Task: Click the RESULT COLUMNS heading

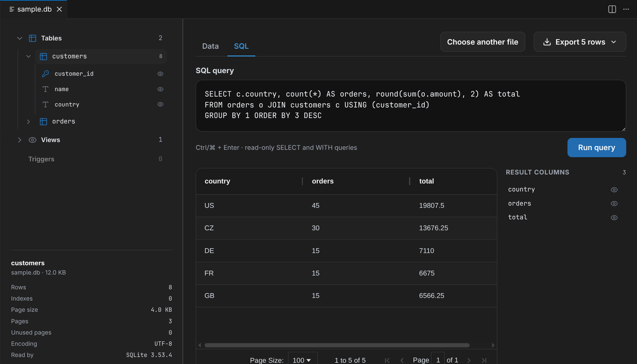Action: (537, 172)
